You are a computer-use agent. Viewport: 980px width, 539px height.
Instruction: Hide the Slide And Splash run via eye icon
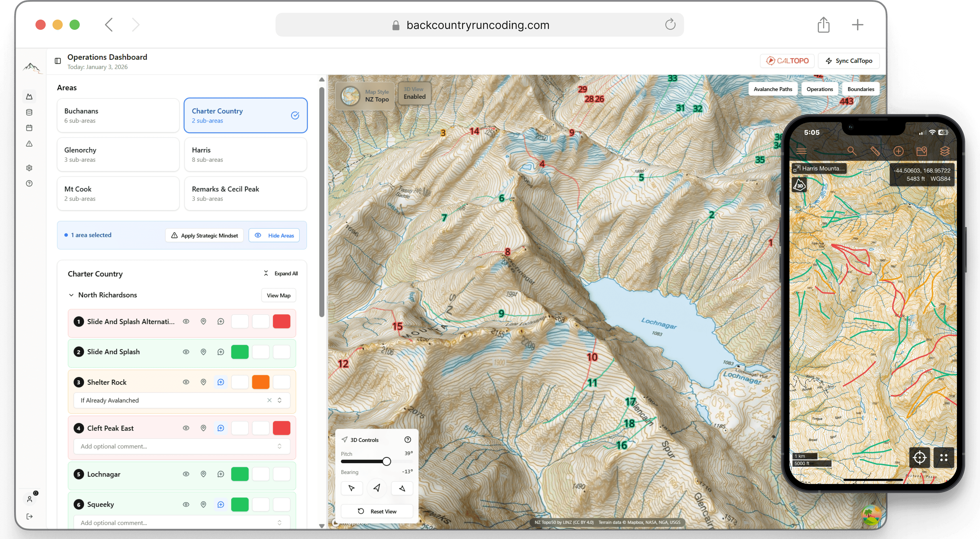[x=186, y=352]
